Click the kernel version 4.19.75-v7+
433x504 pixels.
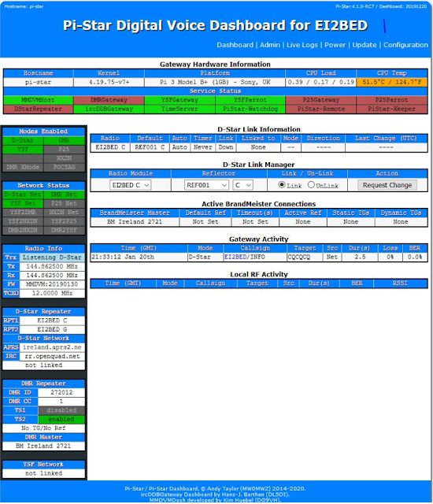[x=109, y=82]
